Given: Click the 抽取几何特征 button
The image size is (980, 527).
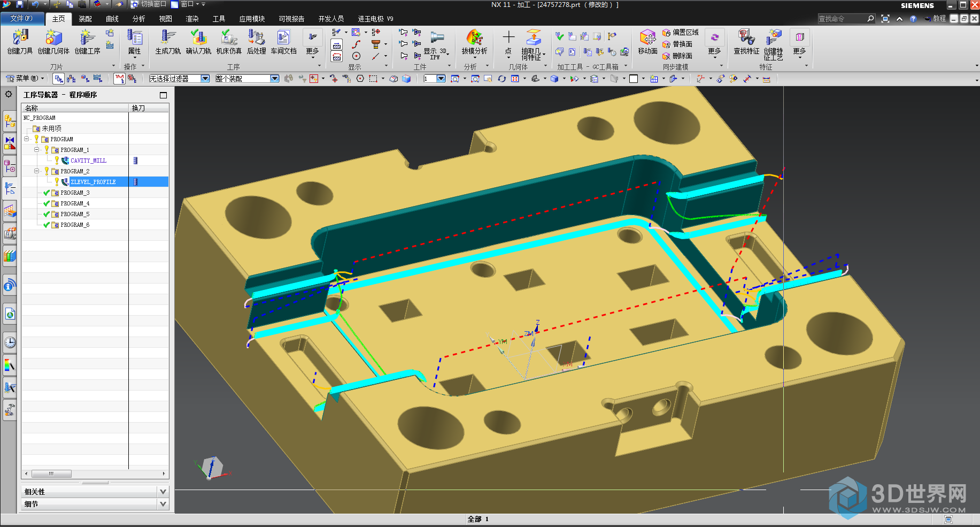Looking at the screenshot, I should tap(533, 44).
